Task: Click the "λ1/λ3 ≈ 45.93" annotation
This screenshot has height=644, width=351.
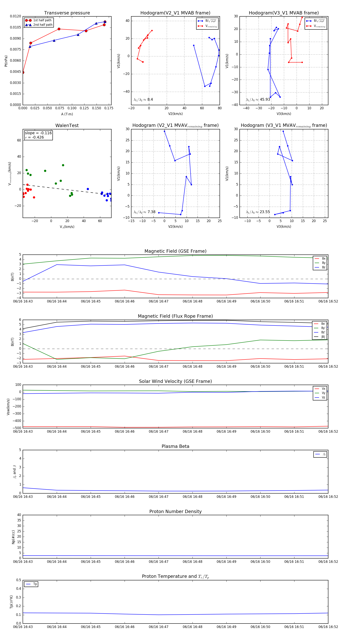Action: [258, 100]
